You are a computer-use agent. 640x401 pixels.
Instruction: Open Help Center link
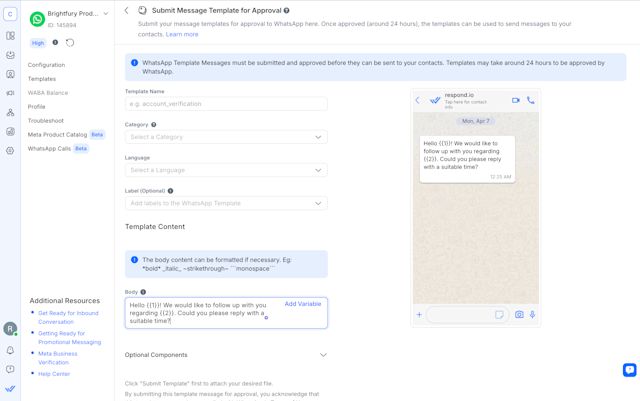click(x=54, y=374)
